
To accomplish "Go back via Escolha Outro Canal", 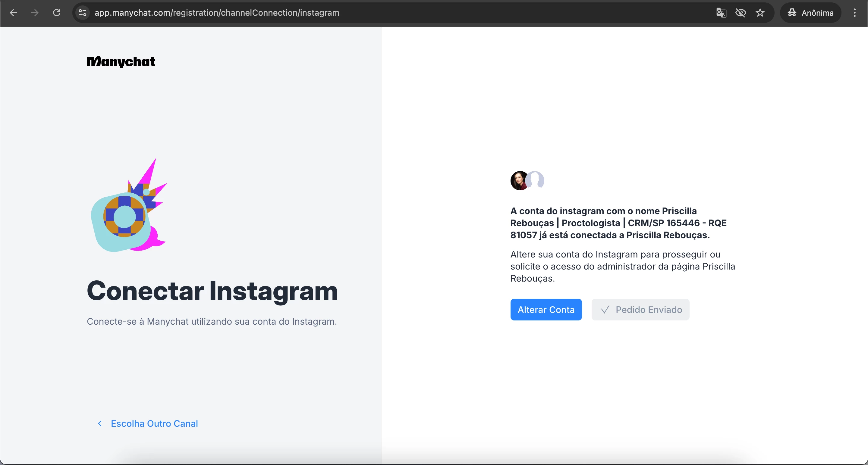I will click(x=154, y=423).
